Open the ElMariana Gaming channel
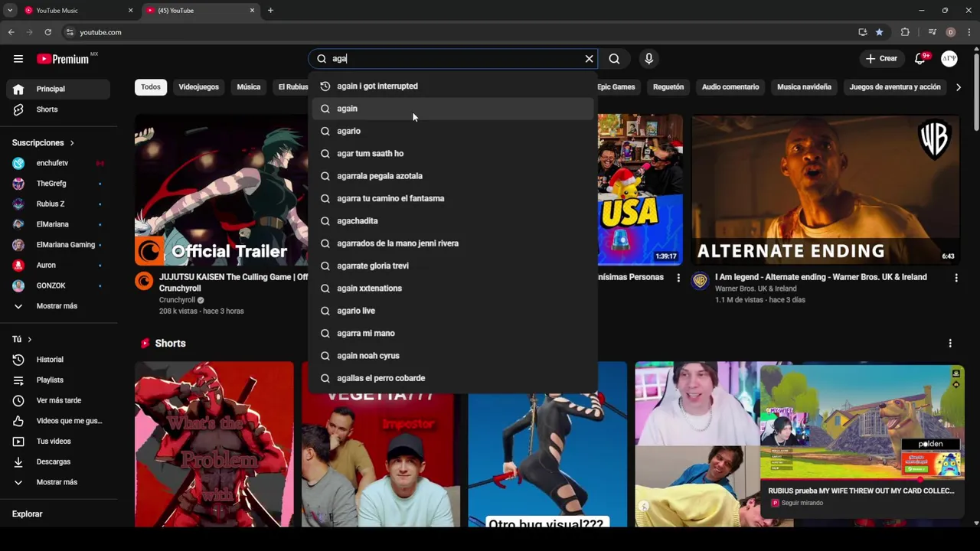This screenshot has height=551, width=980. [58, 245]
